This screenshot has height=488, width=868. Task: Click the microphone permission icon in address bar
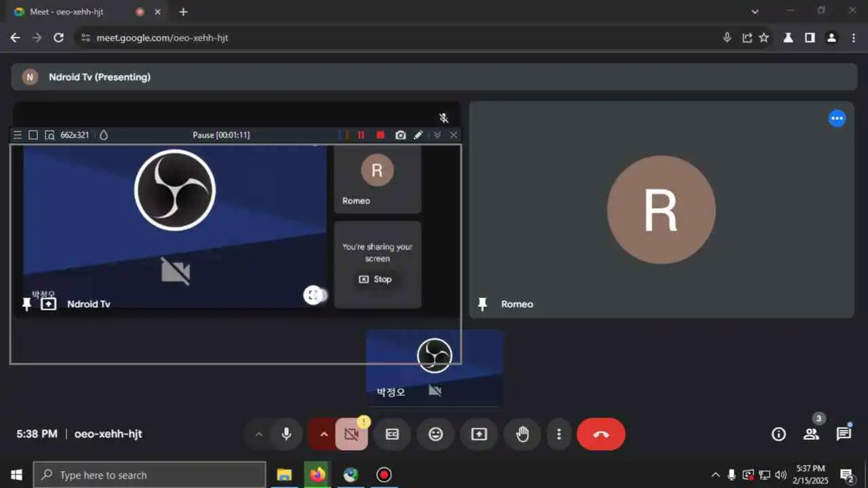(x=727, y=38)
